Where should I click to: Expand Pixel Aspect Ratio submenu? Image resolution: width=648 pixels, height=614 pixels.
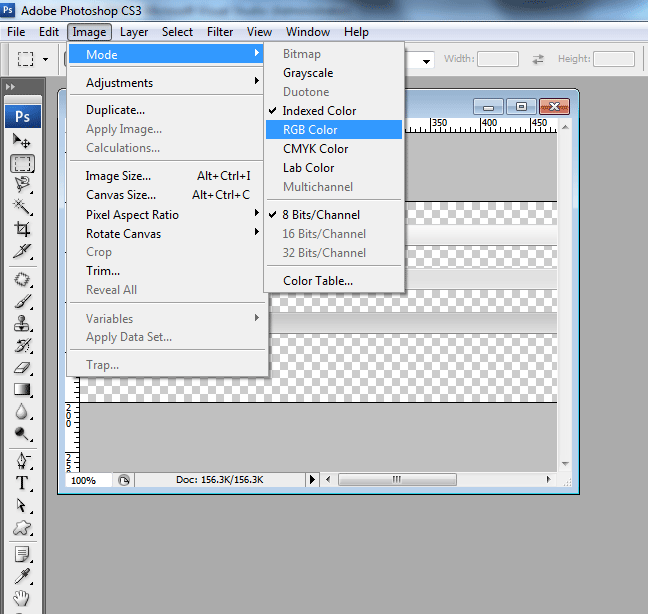tap(166, 215)
